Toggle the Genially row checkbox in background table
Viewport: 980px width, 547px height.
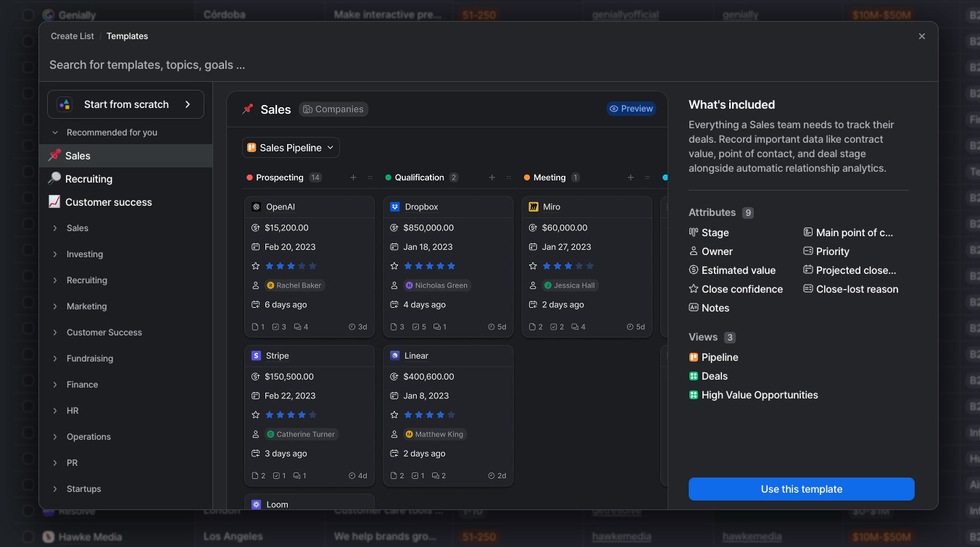pyautogui.click(x=28, y=14)
